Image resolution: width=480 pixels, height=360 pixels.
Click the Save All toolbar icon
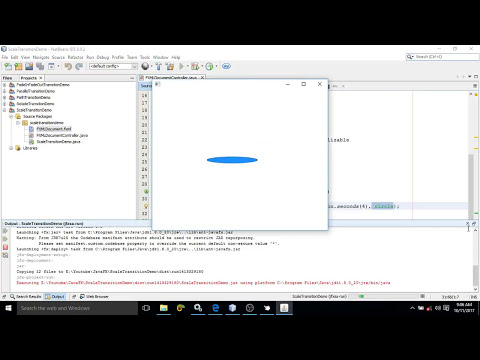tap(40, 66)
